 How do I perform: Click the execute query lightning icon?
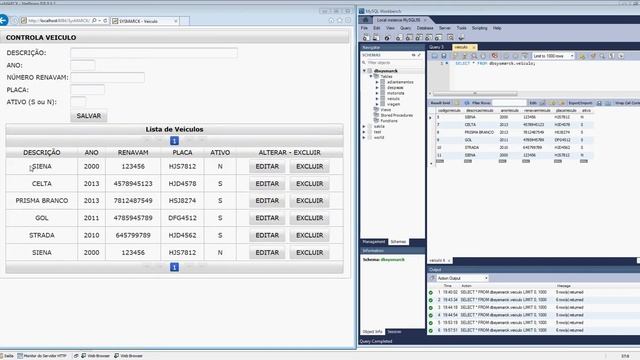click(456, 56)
